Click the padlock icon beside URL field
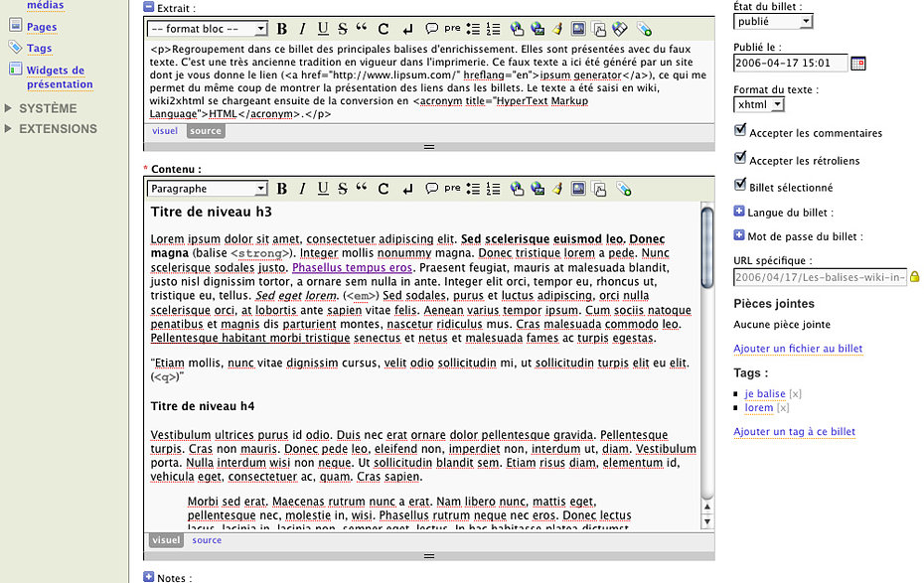The height and width of the screenshot is (583, 924). (x=915, y=277)
